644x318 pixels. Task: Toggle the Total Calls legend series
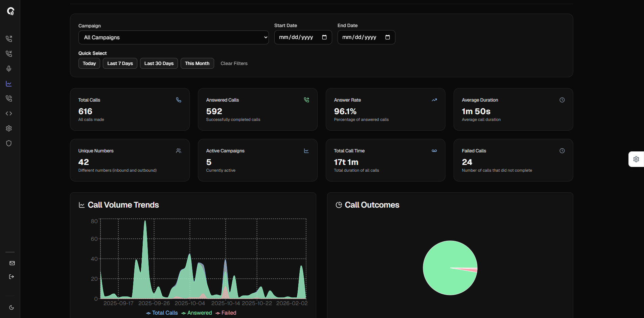pos(162,313)
